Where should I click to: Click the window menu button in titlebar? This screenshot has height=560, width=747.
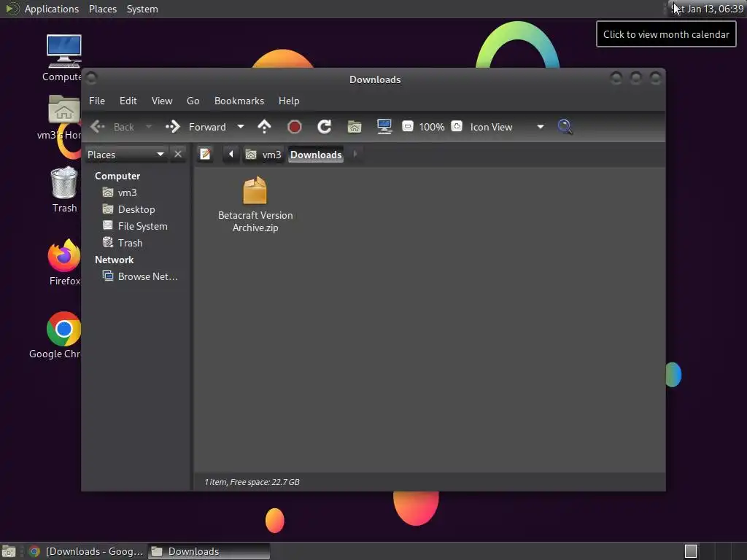[x=92, y=77]
